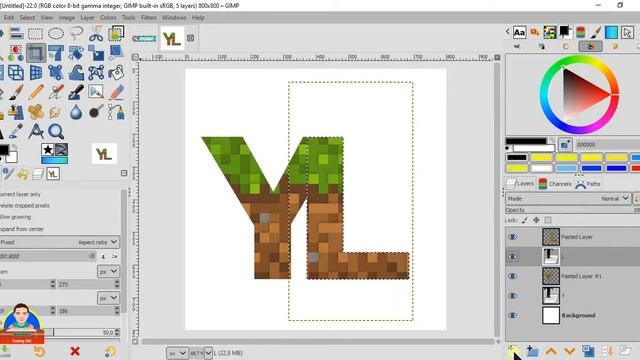Image resolution: width=640 pixels, height=360 pixels.
Task: Toggle lock pixels brush icon
Action: click(x=525, y=220)
